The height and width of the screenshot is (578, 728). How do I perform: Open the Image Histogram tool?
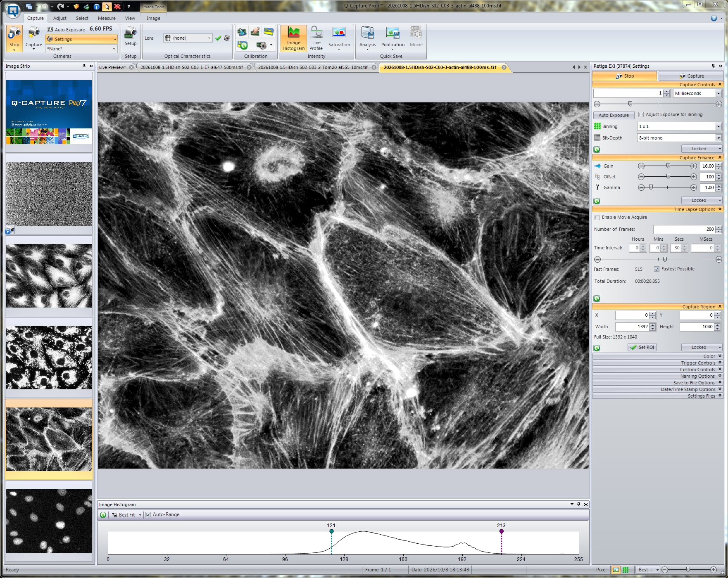(x=293, y=38)
